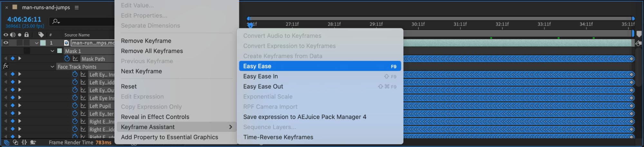Collapse the Mask 1 group
644x147 pixels.
point(53,51)
